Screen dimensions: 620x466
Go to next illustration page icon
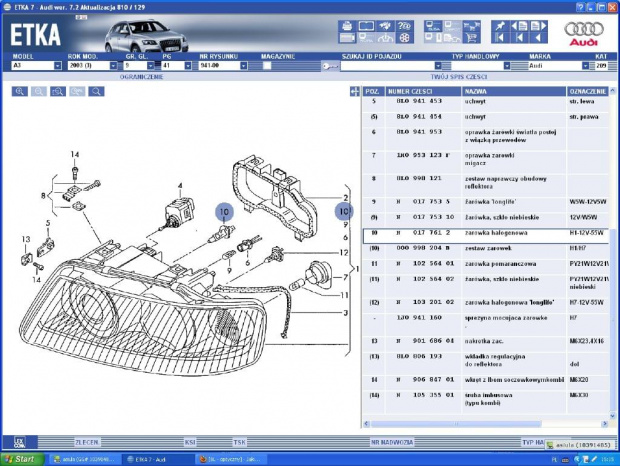pyautogui.click(x=539, y=26)
